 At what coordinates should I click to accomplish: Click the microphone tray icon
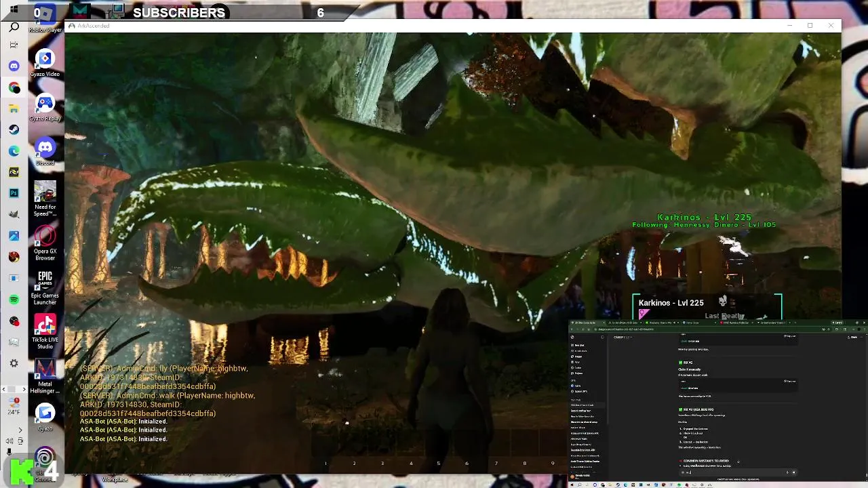pos(9,451)
